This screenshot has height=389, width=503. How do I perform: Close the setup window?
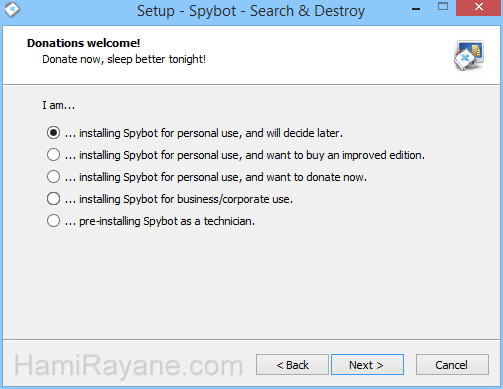click(479, 7)
